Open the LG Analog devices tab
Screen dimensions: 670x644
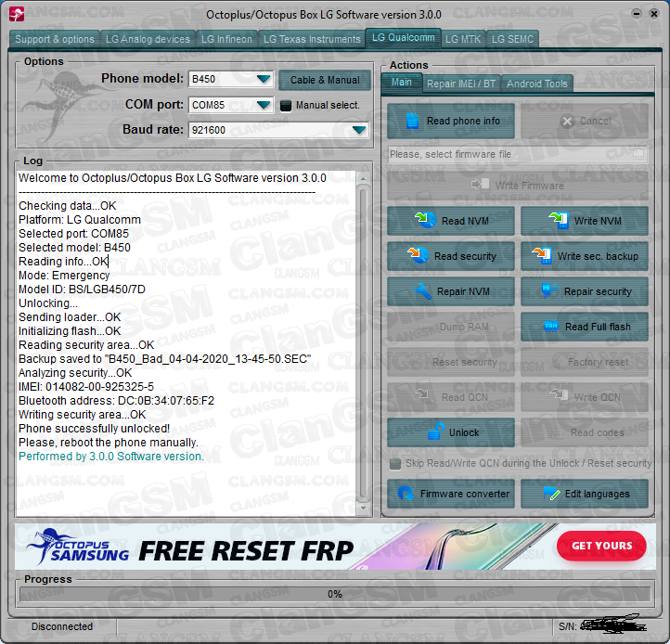(x=148, y=39)
